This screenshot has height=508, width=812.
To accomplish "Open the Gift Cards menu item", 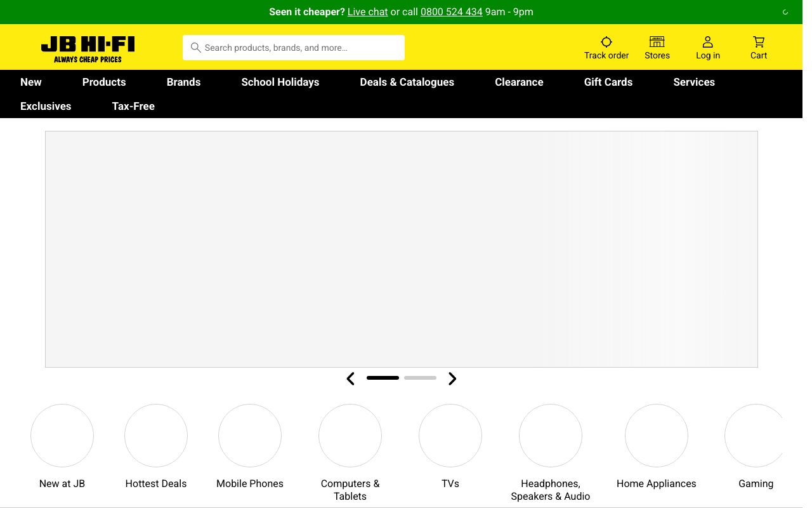I will 608,82.
